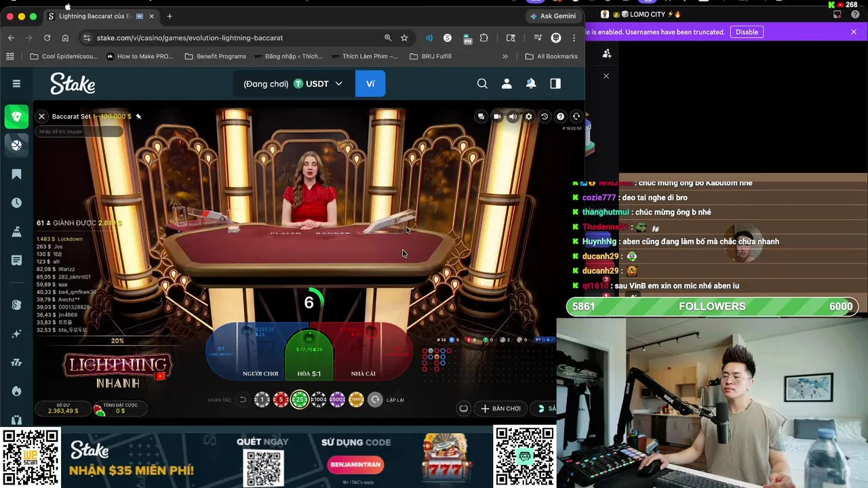Bet on Hòa 5:1 (Tie)
Image resolution: width=868 pixels, height=488 pixels.
pos(309,354)
